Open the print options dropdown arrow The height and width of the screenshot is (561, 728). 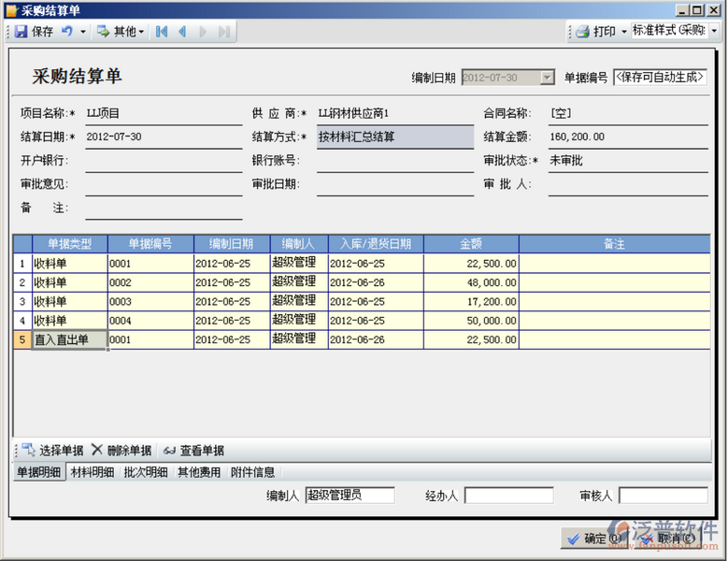pyautogui.click(x=623, y=32)
